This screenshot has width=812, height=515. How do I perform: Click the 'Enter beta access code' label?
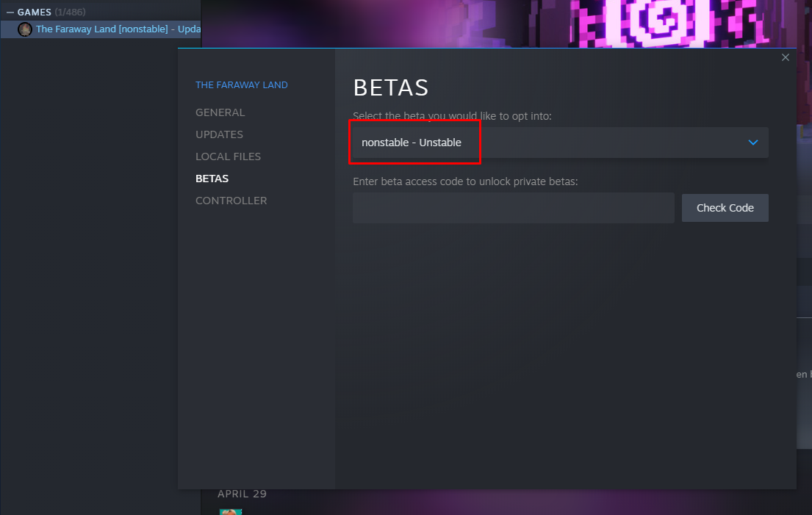tap(465, 181)
